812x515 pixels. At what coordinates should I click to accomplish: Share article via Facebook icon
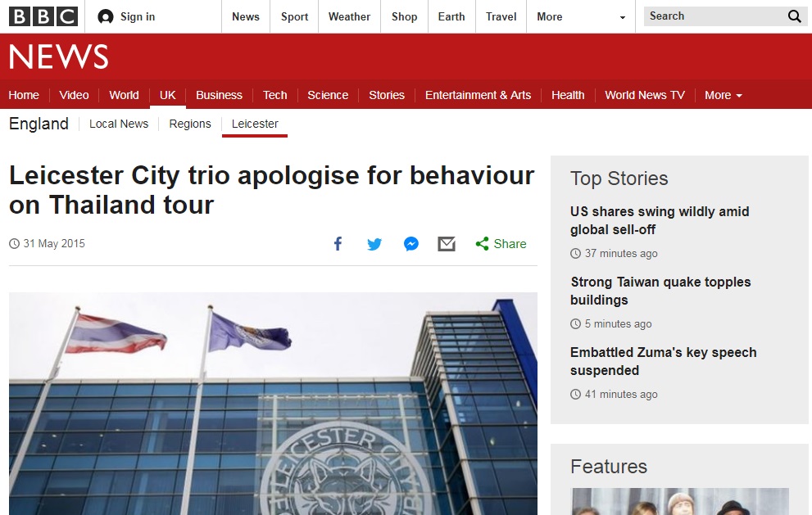[x=338, y=244]
